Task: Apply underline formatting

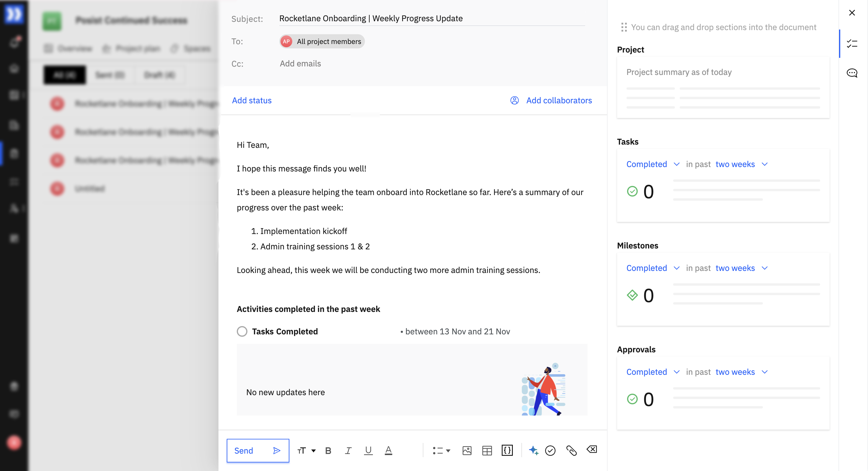Action: (x=368, y=450)
